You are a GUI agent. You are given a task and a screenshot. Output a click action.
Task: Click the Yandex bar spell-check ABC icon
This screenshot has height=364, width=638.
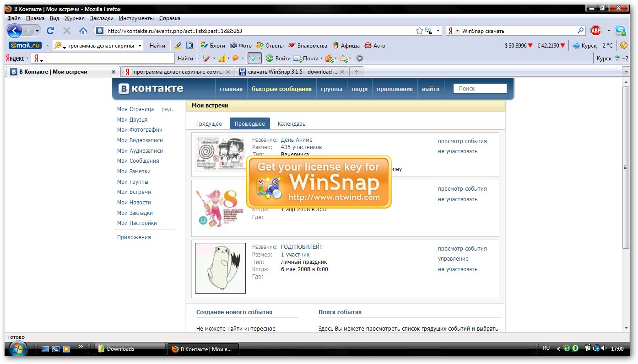pos(252,58)
